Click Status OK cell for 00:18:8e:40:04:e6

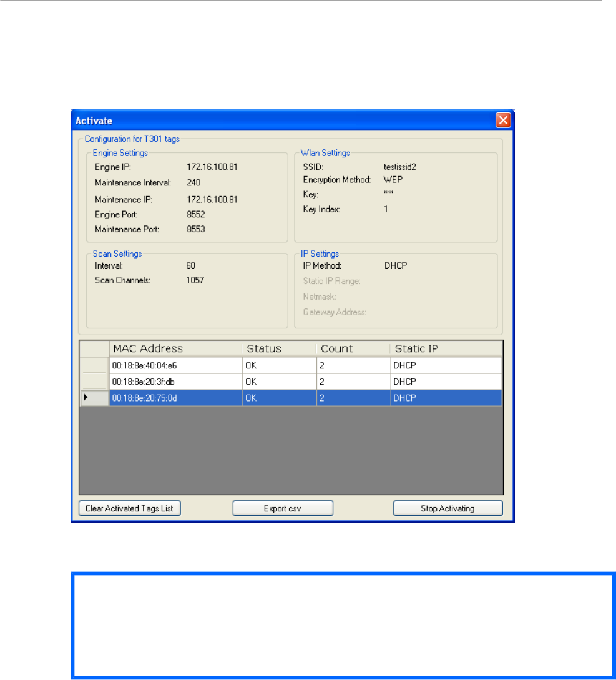point(279,365)
